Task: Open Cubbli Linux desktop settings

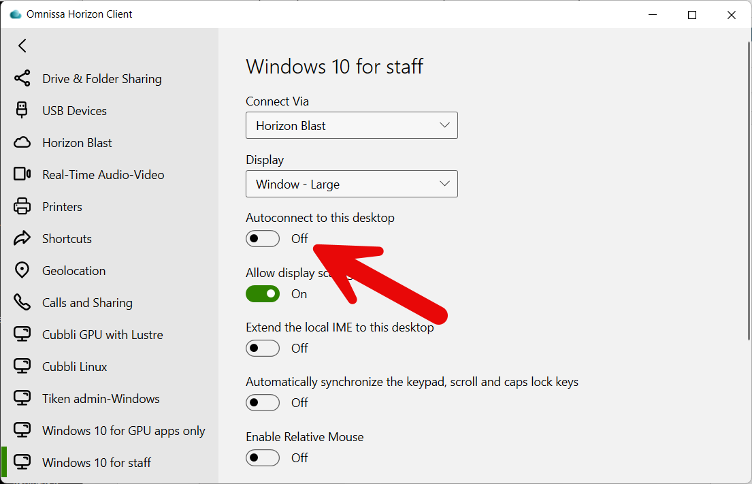Action: pos(74,367)
